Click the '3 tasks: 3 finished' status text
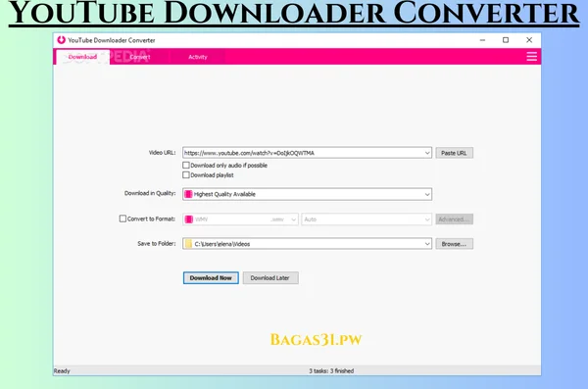Image resolution: width=588 pixels, height=389 pixels. 331,370
